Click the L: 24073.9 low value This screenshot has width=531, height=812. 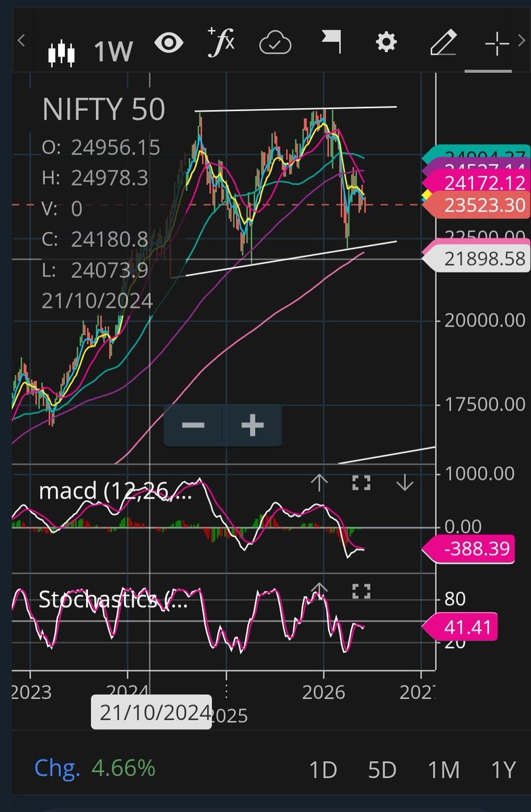94,269
